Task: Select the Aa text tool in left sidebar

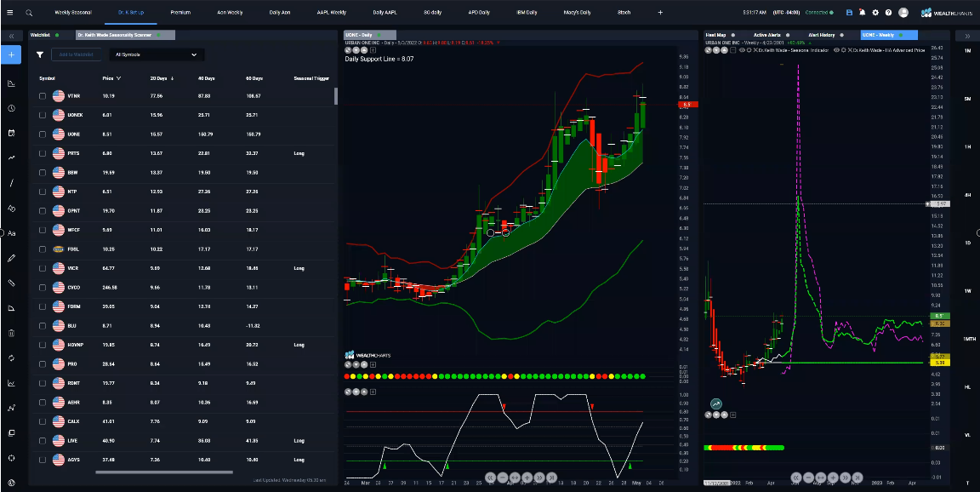Action: click(11, 233)
